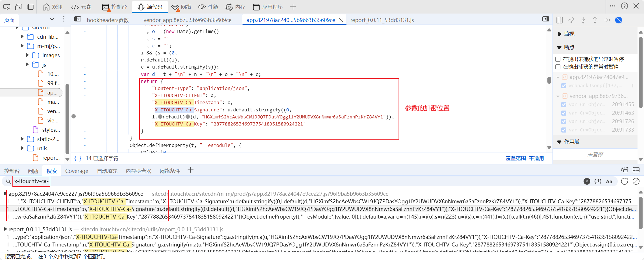Add more tools with top plus icon
Screen dimensions: 644x260
[293, 7]
